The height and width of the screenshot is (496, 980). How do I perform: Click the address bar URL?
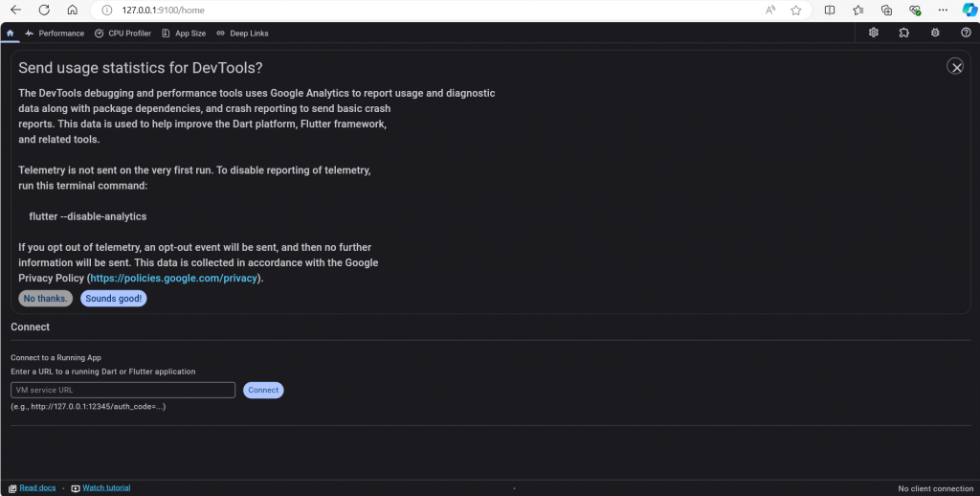(163, 10)
